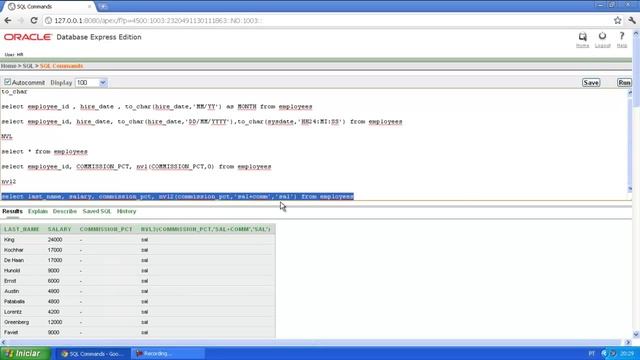Toggle the Autocommit checkbox
The width and height of the screenshot is (640, 360).
click(x=7, y=82)
